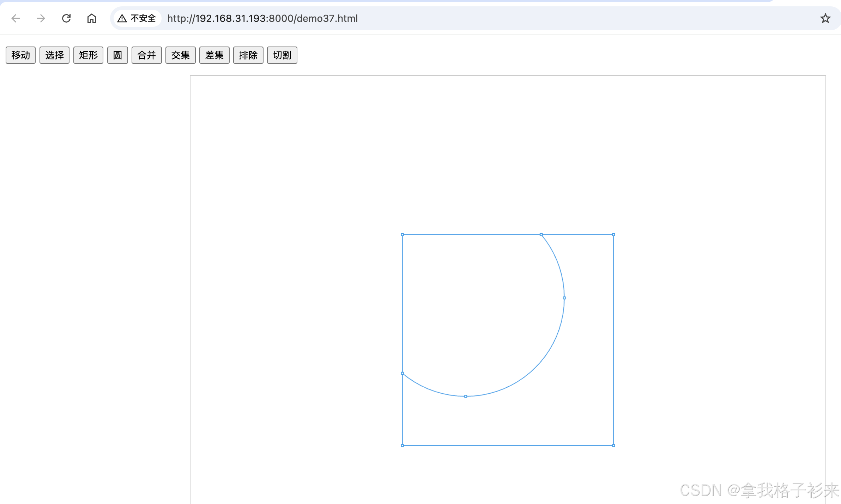Screen dimensions: 841x504
Task: Click the arc handle on the square's left edge
Action: click(403, 373)
